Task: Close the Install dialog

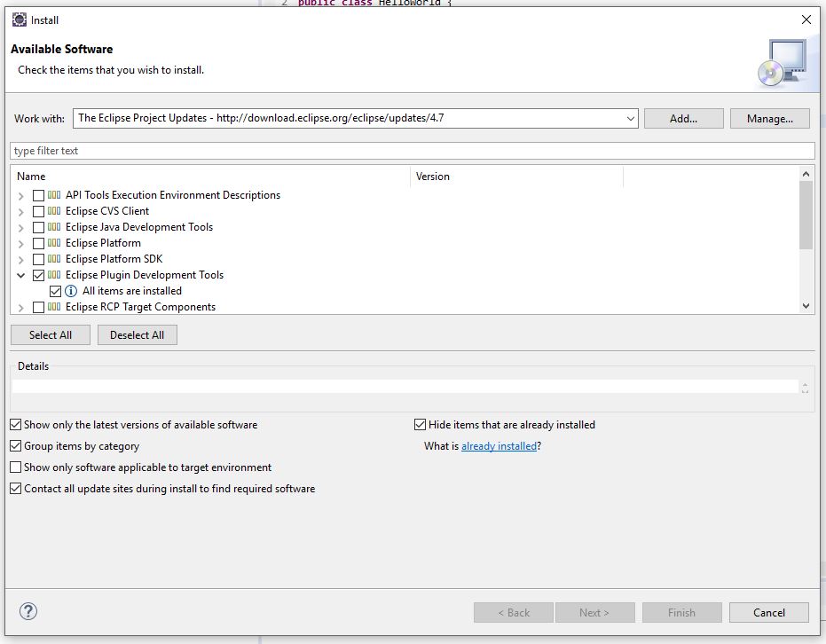Action: [806, 20]
